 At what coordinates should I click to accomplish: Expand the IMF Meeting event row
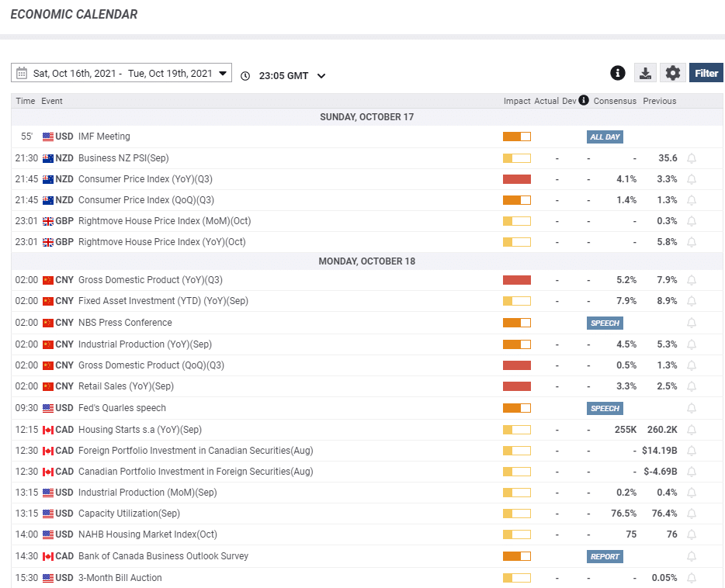pos(104,137)
